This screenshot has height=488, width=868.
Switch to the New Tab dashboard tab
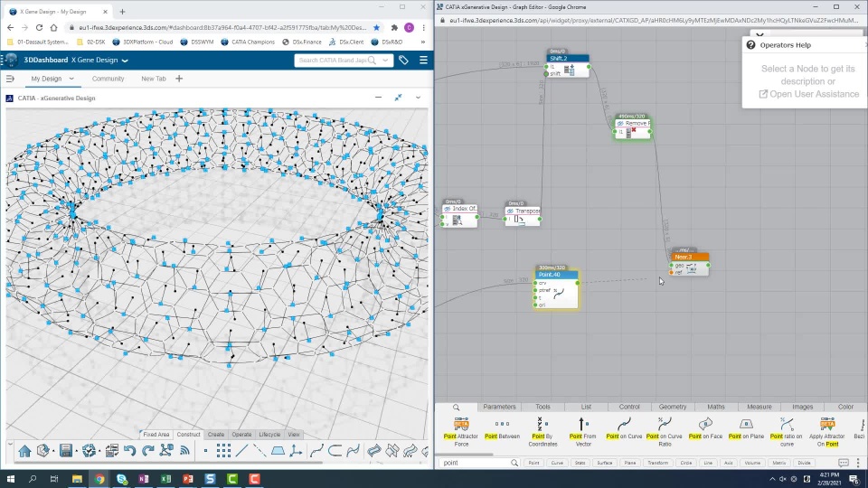click(154, 79)
